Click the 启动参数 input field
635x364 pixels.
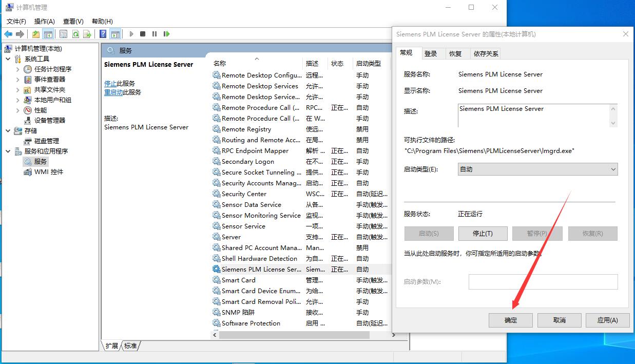(x=543, y=281)
